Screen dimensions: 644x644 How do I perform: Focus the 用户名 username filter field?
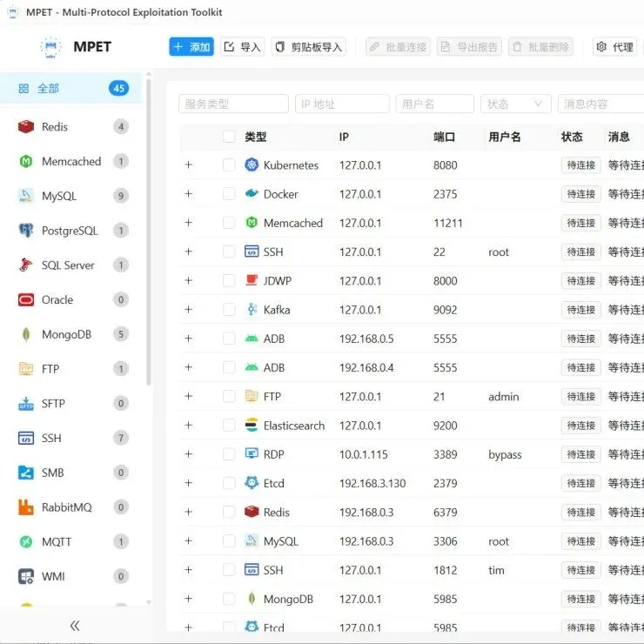(x=435, y=104)
